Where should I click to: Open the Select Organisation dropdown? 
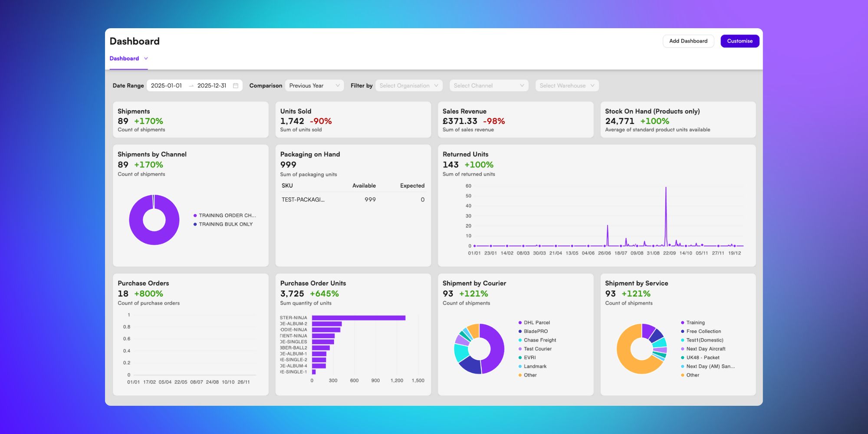(409, 85)
